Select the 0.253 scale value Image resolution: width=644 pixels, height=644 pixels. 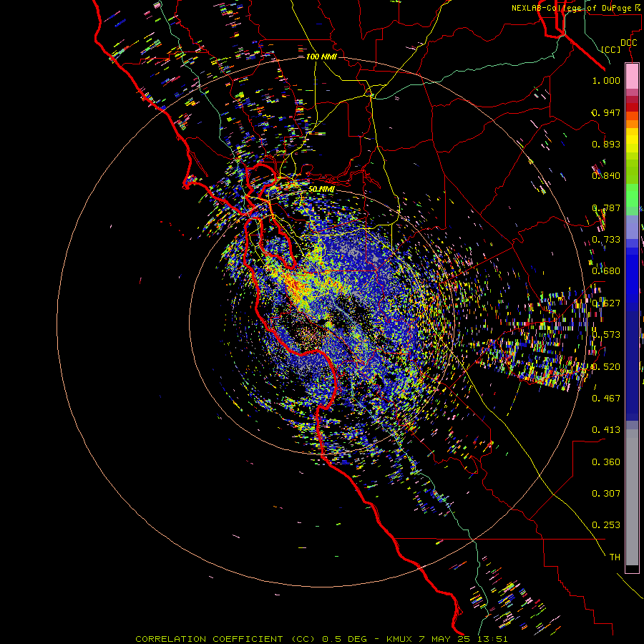point(606,525)
